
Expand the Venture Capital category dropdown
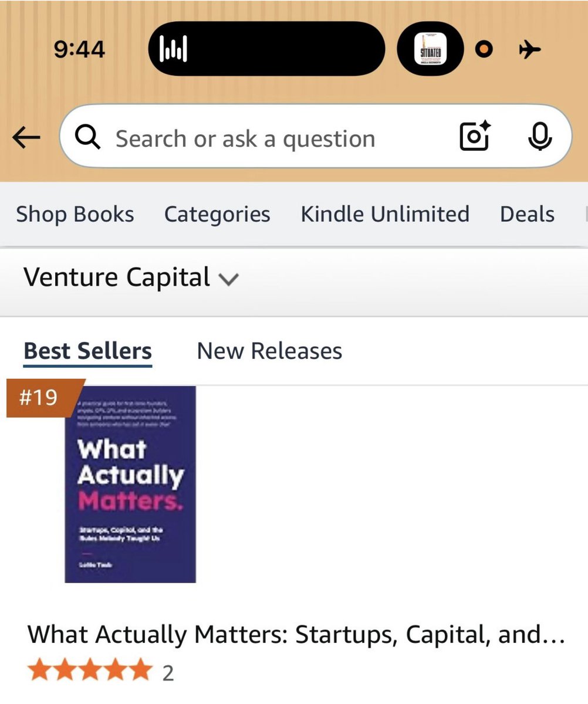click(x=131, y=277)
